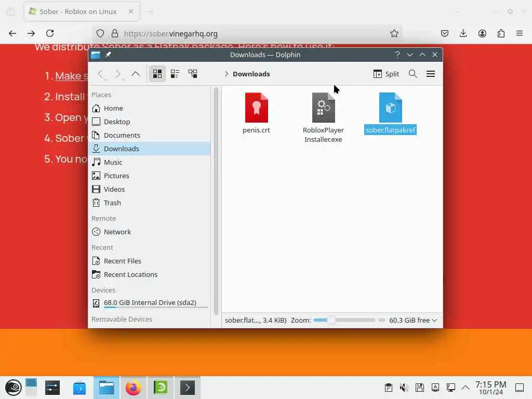
Task: Click the sober.vinegarhq.org address bar
Action: click(247, 34)
